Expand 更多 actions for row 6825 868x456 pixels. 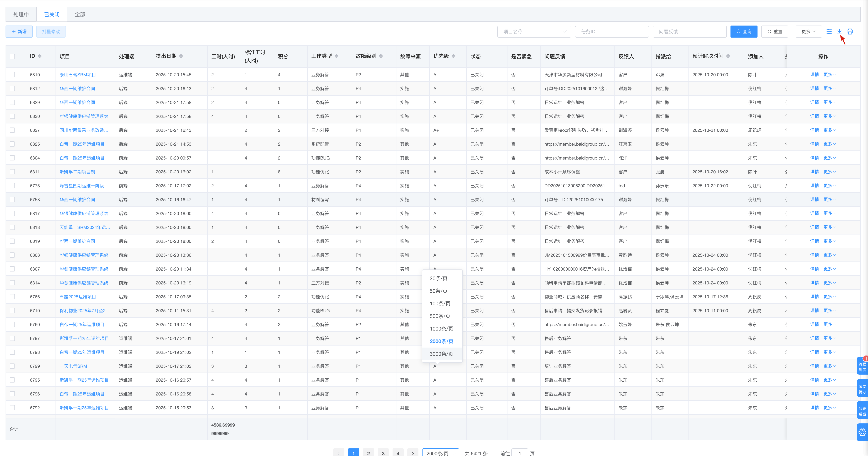tap(830, 144)
